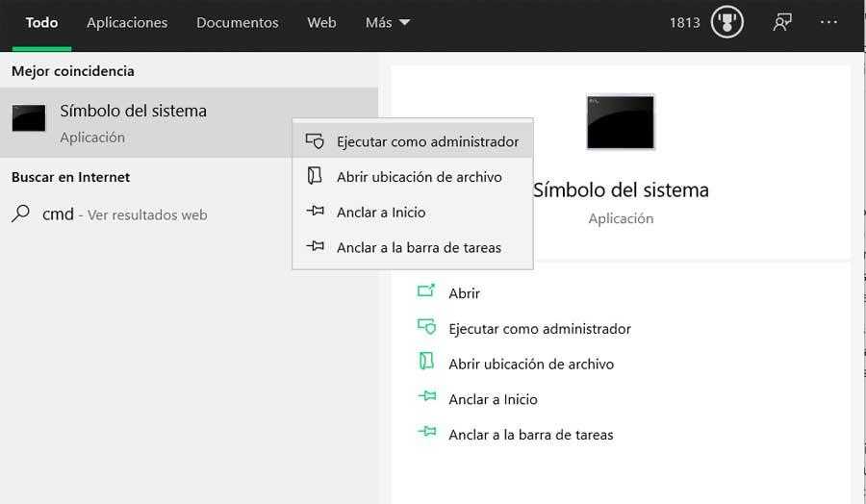Click Anclar a Inicio in right panel

(x=493, y=399)
